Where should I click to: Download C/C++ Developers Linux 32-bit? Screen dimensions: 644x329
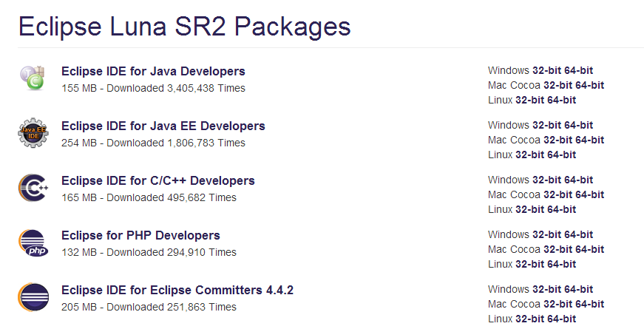[x=529, y=209]
